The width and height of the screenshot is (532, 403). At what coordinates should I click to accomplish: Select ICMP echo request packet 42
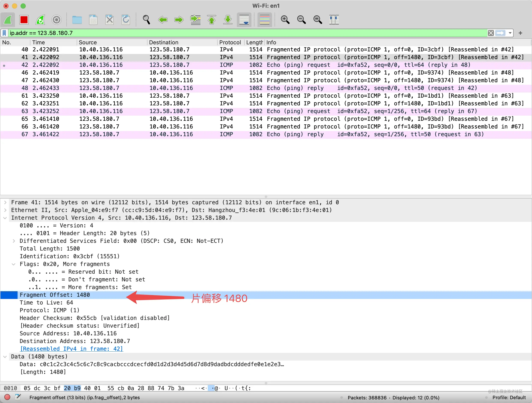point(266,65)
